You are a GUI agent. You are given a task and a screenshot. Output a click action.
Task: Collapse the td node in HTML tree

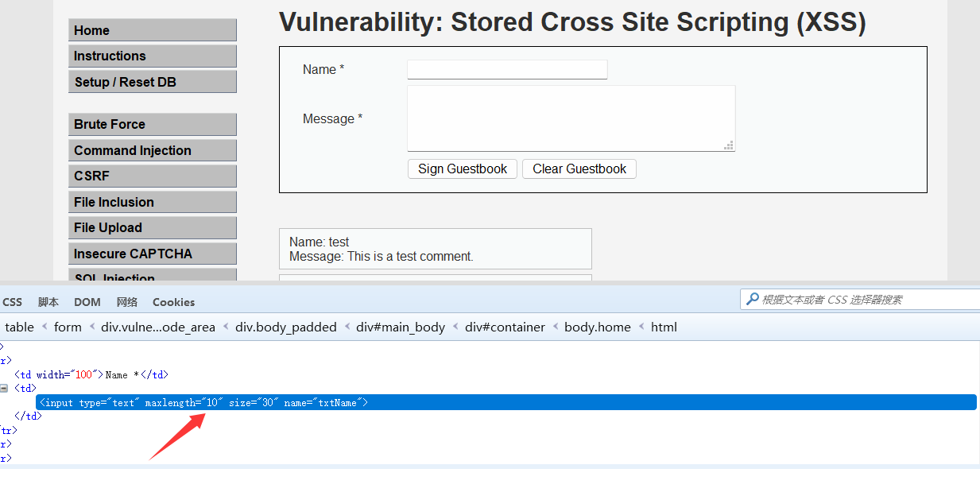[x=4, y=388]
